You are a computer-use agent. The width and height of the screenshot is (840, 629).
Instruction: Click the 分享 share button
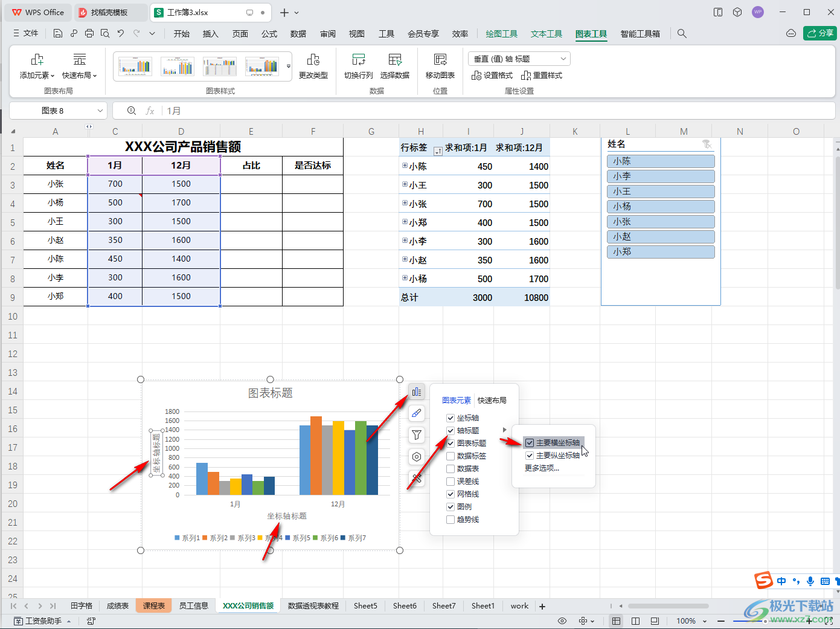pyautogui.click(x=819, y=33)
